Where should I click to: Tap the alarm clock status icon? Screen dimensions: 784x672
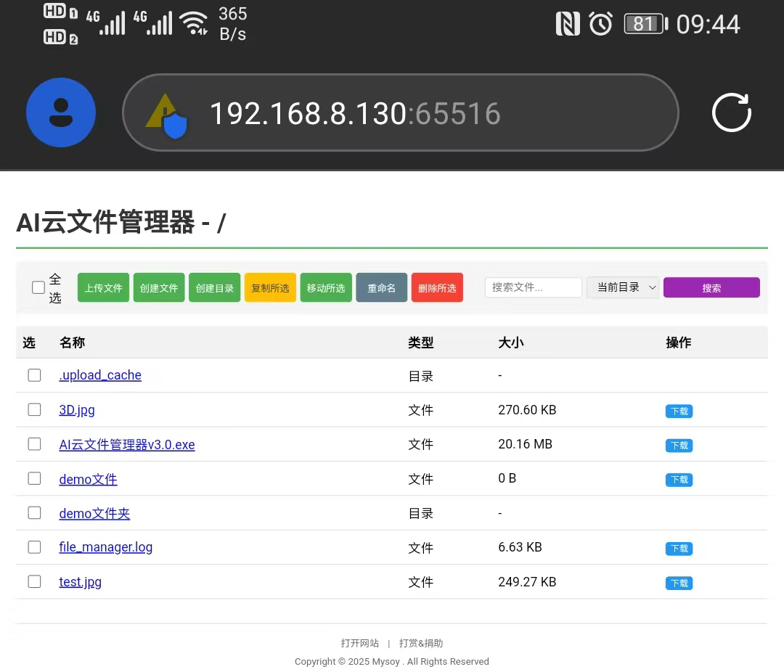coord(600,24)
